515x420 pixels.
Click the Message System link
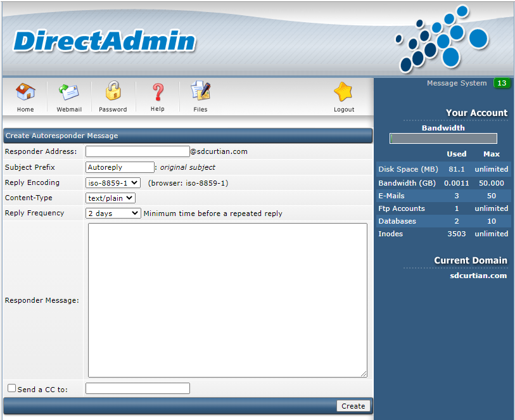click(457, 83)
